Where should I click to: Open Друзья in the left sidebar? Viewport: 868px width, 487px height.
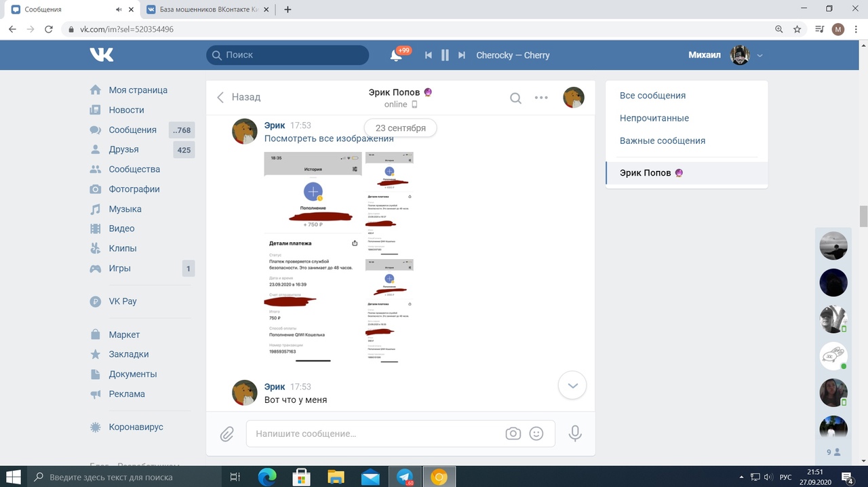pyautogui.click(x=123, y=149)
